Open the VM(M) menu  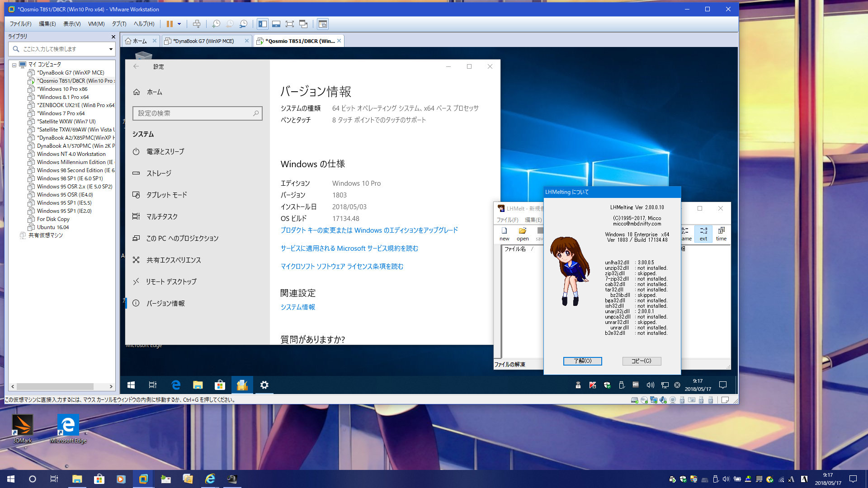[x=96, y=24]
